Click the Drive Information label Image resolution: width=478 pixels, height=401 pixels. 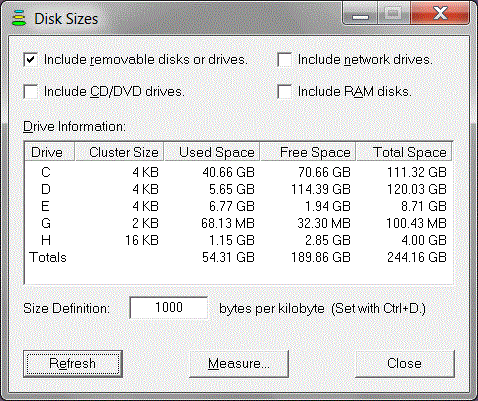[x=74, y=127]
